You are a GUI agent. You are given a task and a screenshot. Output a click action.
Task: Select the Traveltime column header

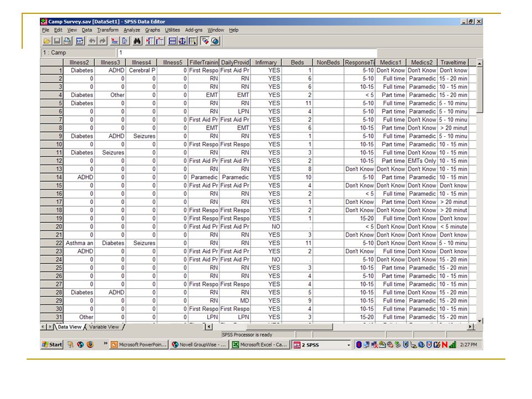coord(453,63)
